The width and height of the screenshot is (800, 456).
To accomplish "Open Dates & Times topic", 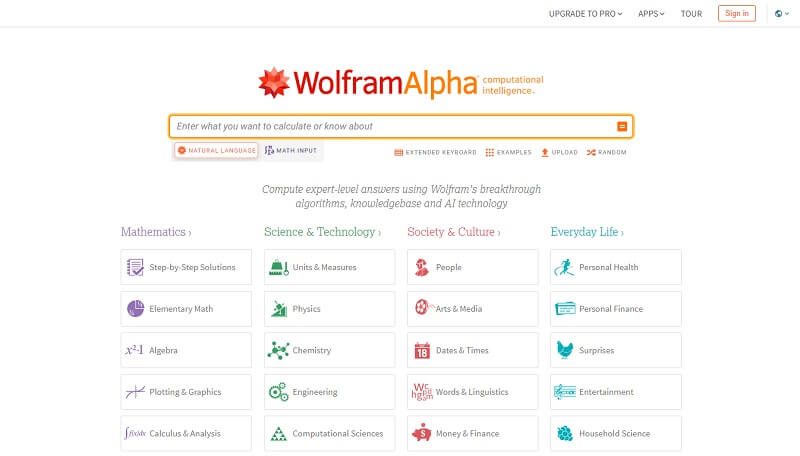I will [472, 350].
